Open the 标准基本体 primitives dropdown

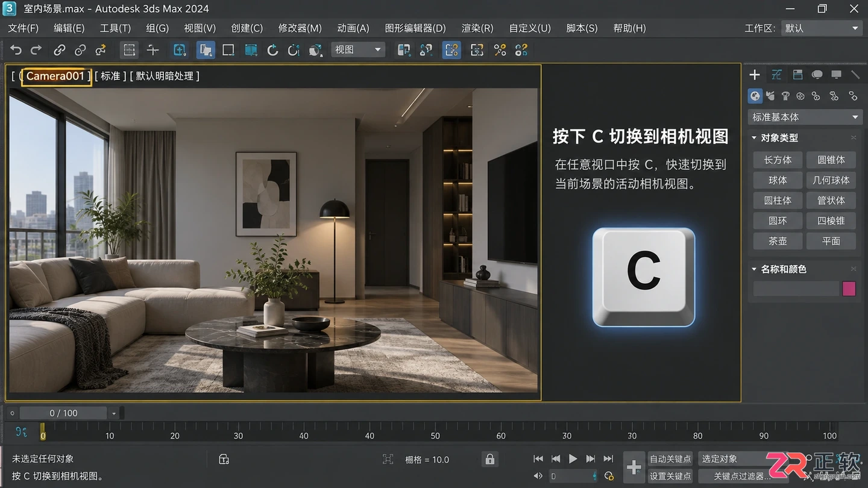(805, 117)
